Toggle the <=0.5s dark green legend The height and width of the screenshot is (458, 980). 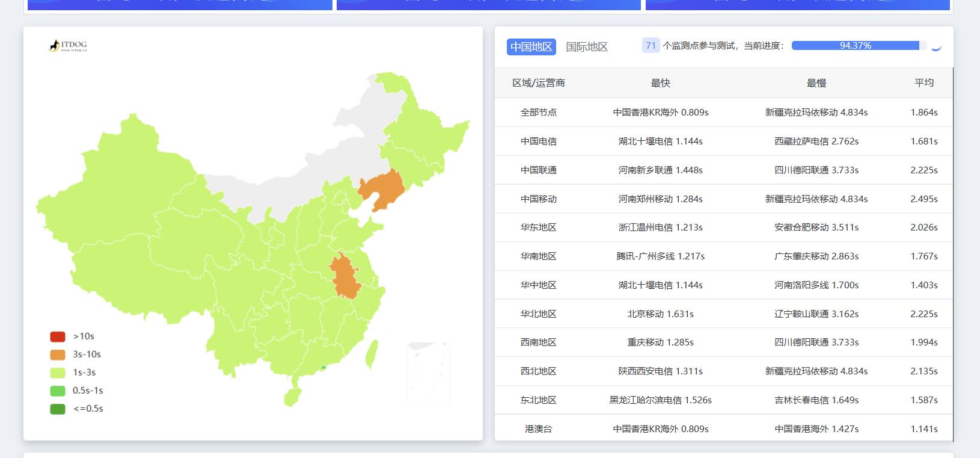76,409
